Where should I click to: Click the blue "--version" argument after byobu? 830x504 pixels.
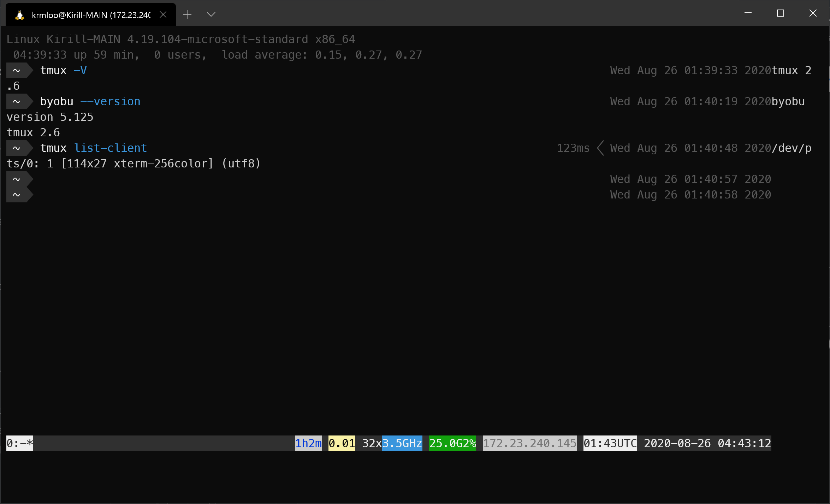click(111, 101)
